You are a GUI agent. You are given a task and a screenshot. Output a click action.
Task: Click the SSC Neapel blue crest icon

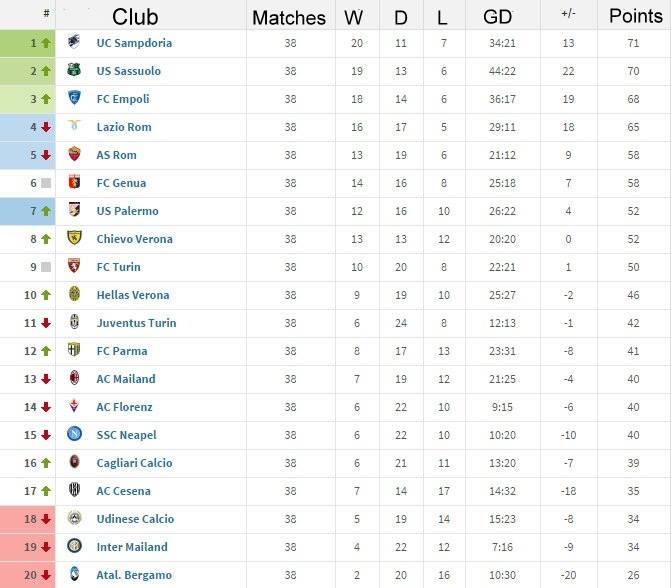point(74,434)
